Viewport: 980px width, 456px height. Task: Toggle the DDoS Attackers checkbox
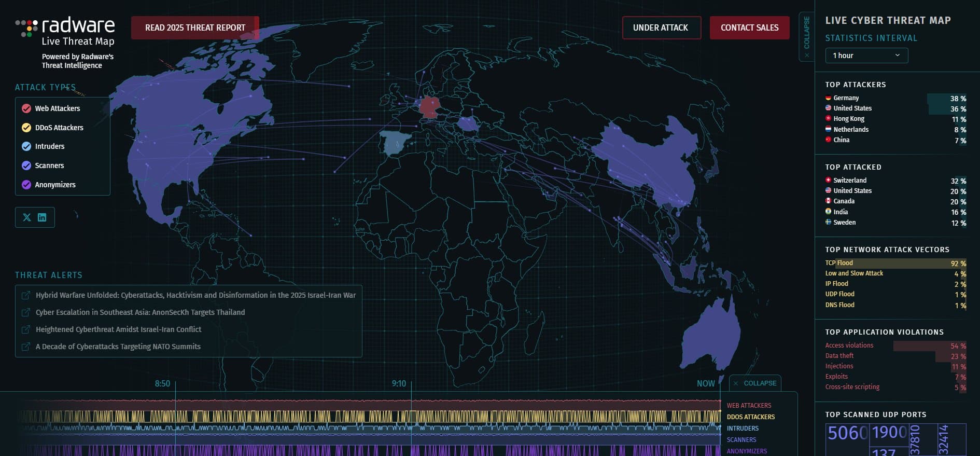26,128
